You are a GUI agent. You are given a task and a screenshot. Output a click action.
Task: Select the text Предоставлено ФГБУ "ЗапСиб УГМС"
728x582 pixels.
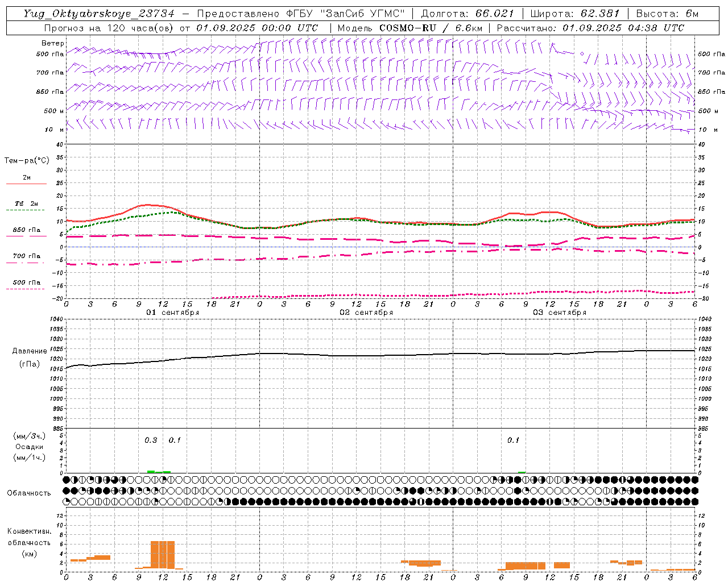[301, 14]
